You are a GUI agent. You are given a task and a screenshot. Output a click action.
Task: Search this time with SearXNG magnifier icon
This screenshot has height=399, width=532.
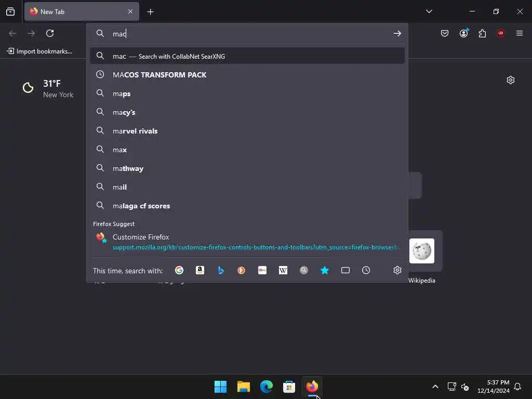tap(303, 270)
